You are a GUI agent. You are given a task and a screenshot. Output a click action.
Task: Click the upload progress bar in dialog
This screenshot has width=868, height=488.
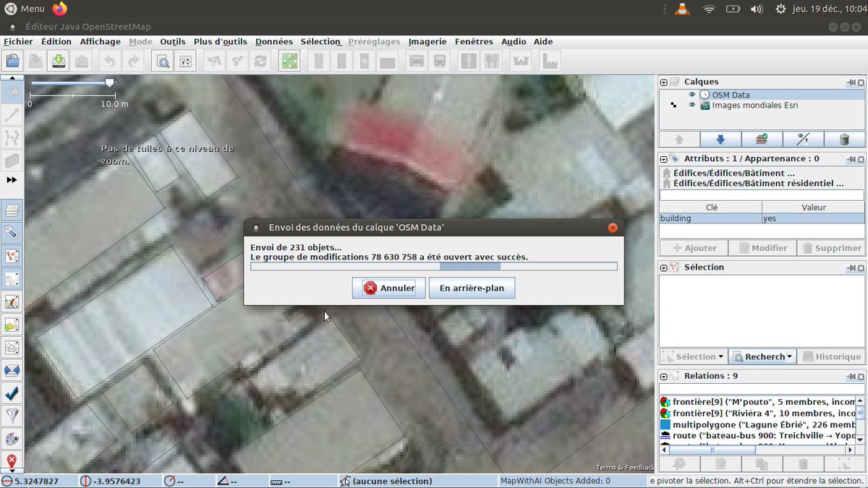click(434, 267)
